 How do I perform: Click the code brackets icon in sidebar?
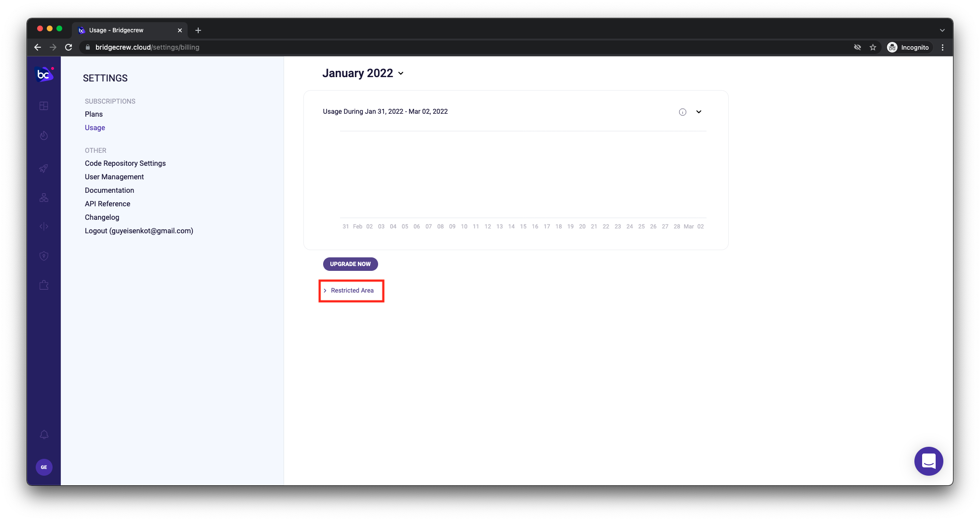tap(44, 227)
